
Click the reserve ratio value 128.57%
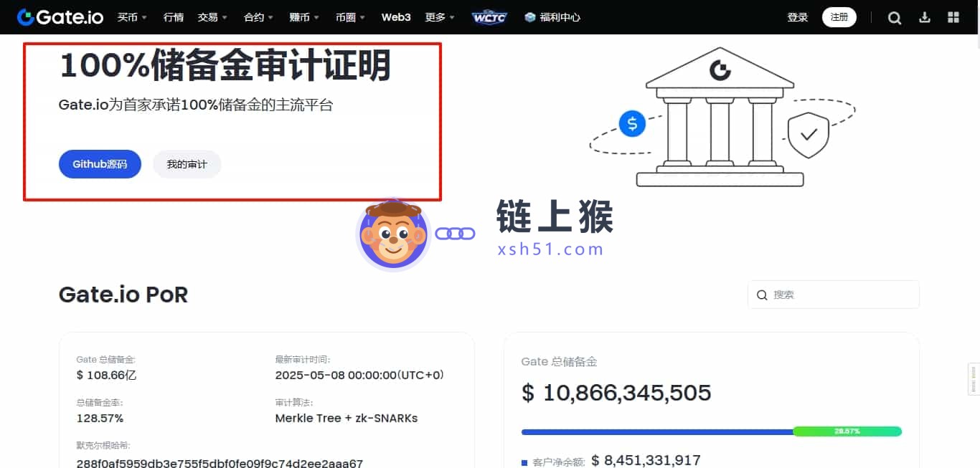point(100,418)
